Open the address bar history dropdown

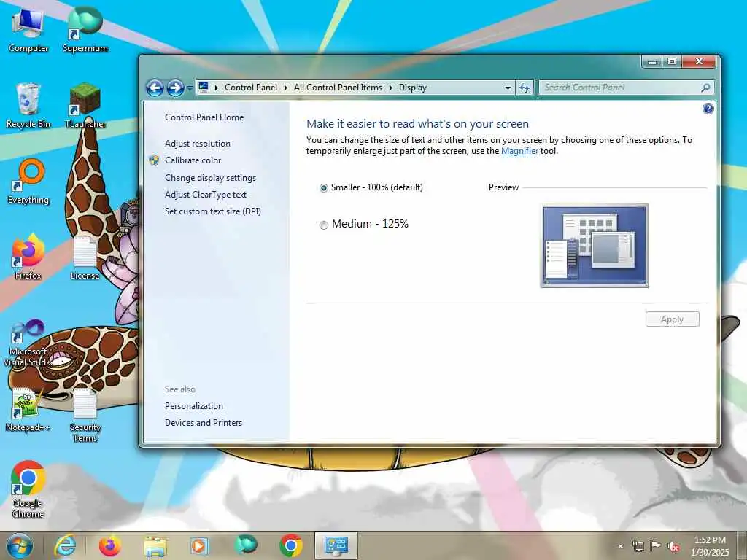pos(508,87)
